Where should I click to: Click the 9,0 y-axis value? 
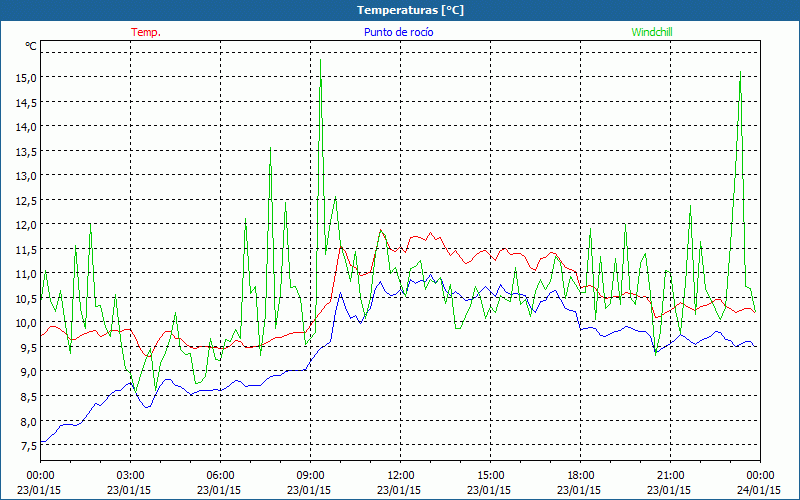tap(28, 371)
